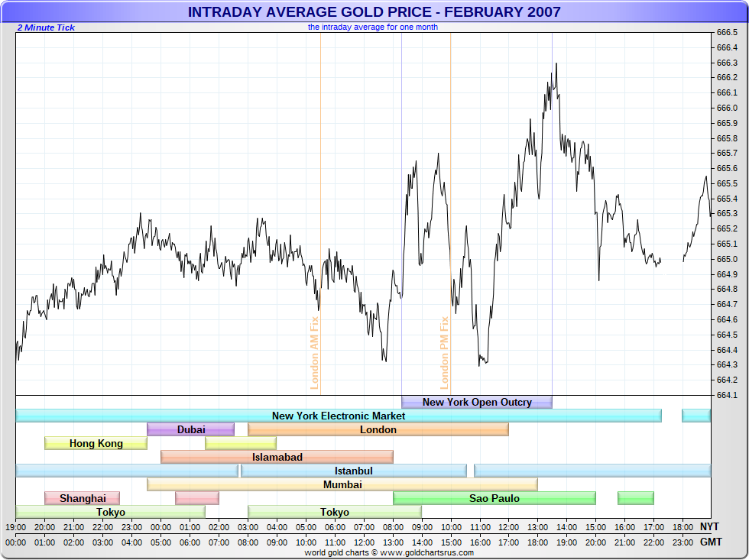Click the Islamabad market bar
The image size is (749, 560).
coord(277,458)
